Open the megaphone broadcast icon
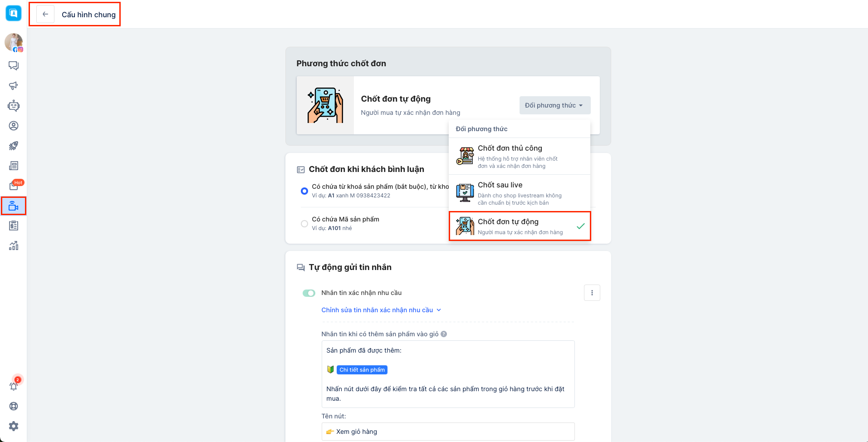Viewport: 868px width, 442px height. [14, 86]
